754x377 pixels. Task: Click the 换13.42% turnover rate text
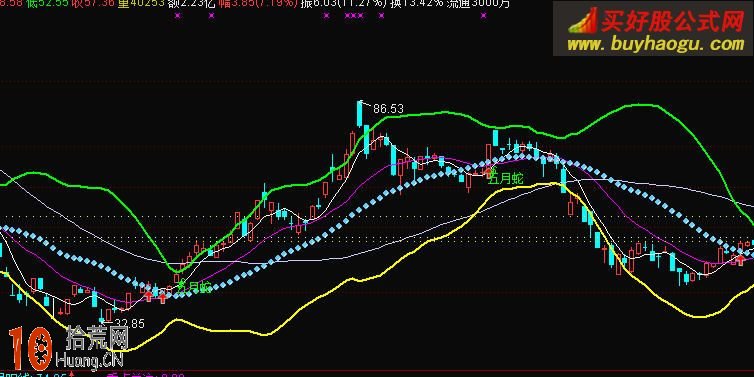(x=416, y=4)
